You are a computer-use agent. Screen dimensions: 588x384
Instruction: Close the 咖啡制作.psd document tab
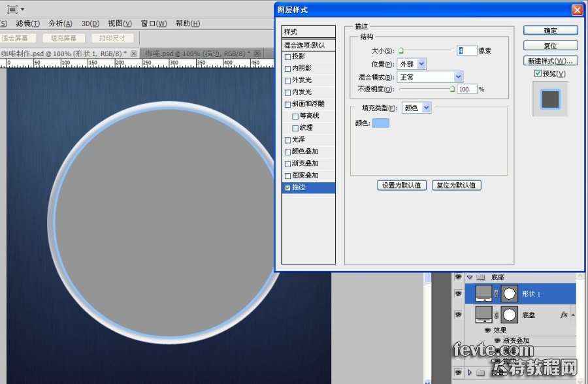(x=133, y=54)
